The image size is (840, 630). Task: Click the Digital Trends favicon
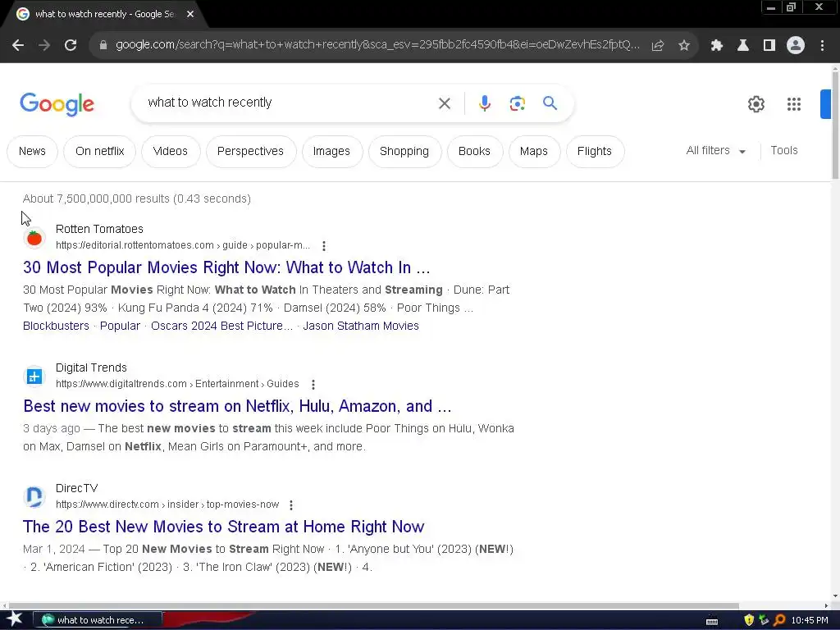point(34,376)
